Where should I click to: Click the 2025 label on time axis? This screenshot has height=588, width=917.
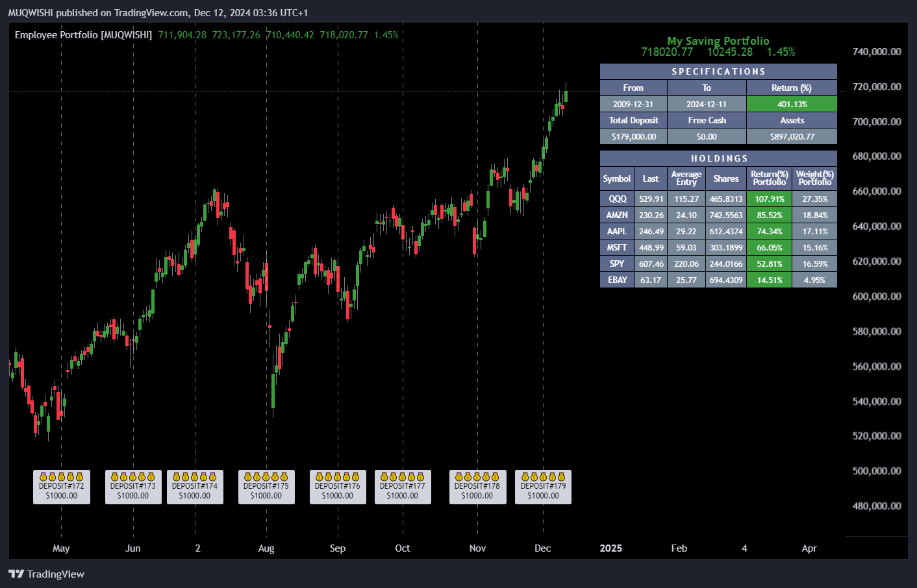click(611, 548)
